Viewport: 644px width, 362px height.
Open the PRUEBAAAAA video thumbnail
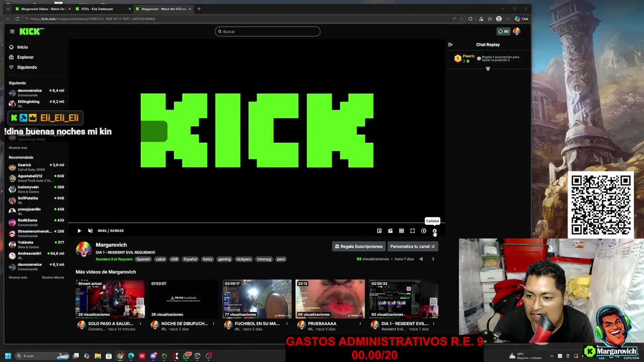[330, 299]
